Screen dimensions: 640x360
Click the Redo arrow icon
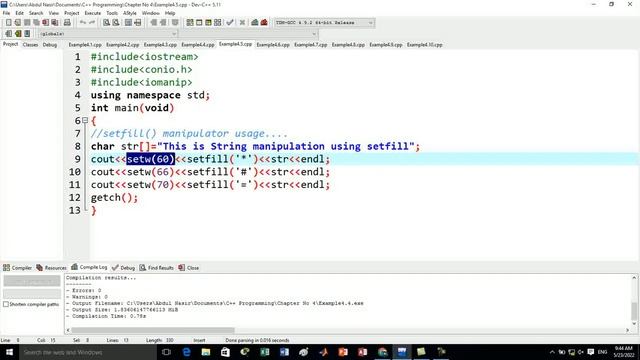92,22
